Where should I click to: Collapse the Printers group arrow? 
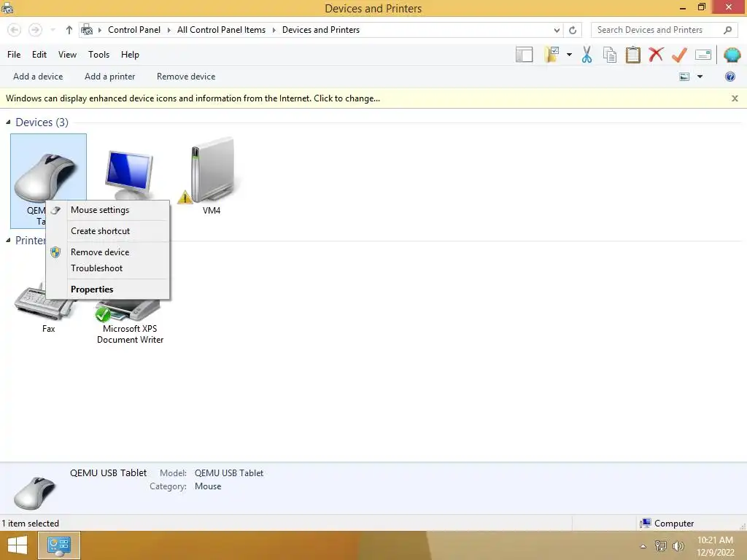(x=8, y=241)
